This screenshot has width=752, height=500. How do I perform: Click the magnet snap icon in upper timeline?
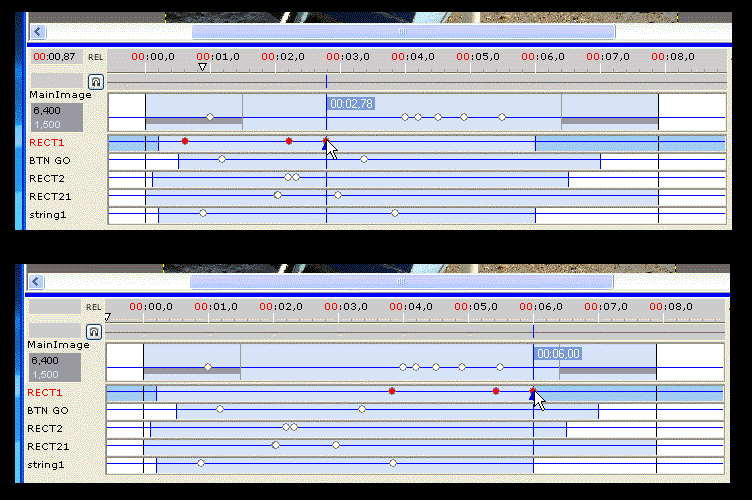tap(96, 81)
